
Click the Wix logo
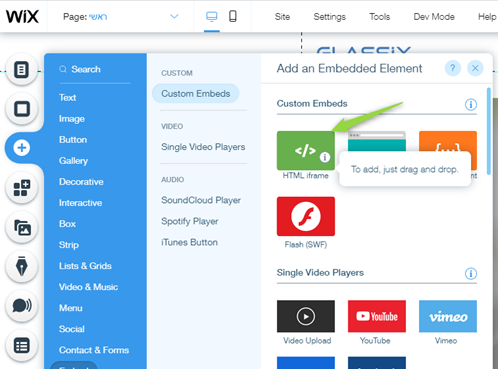(22, 16)
